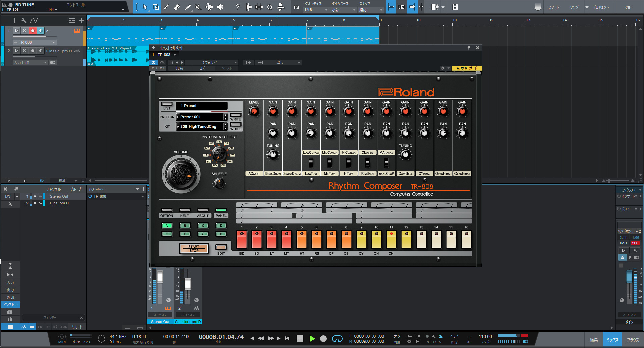Mute Classico track 2
The image size is (644, 348).
pos(17,51)
